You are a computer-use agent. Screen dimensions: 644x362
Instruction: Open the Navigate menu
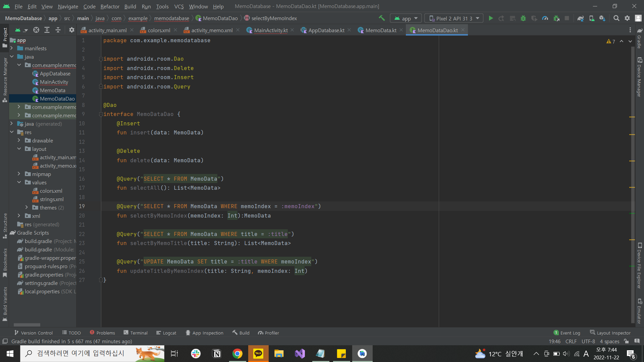(68, 6)
